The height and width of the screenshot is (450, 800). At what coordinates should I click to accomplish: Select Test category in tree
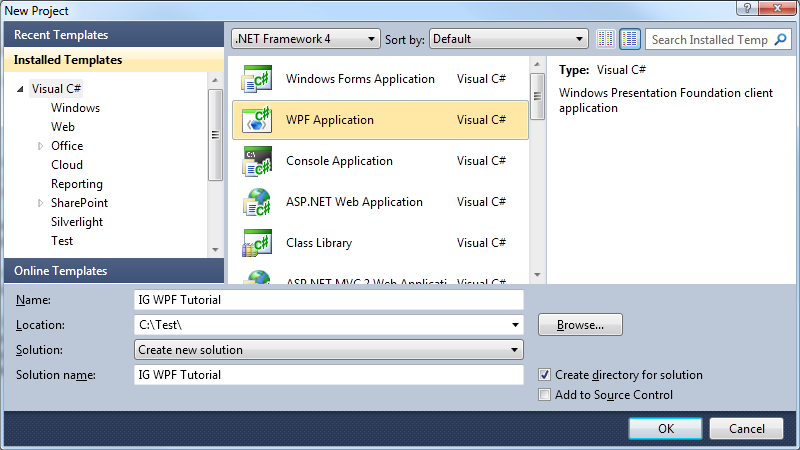coord(62,241)
